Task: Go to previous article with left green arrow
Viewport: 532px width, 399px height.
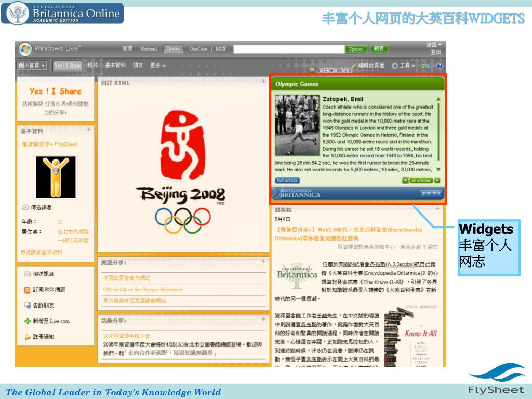Action: click(x=405, y=180)
